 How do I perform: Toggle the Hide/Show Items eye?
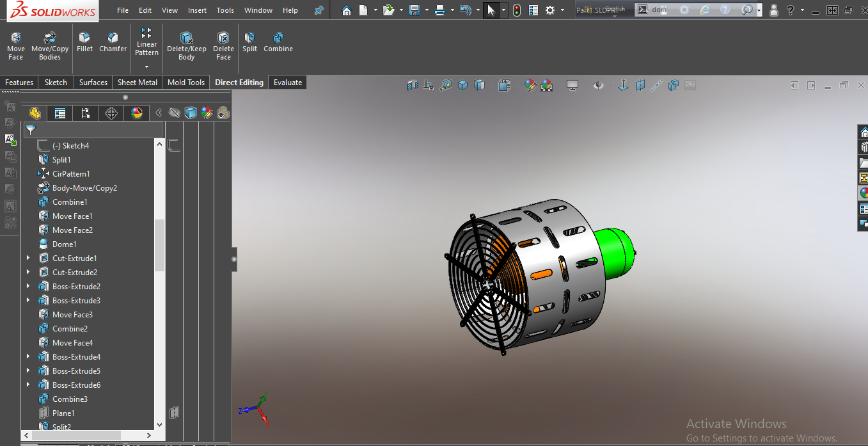point(598,85)
